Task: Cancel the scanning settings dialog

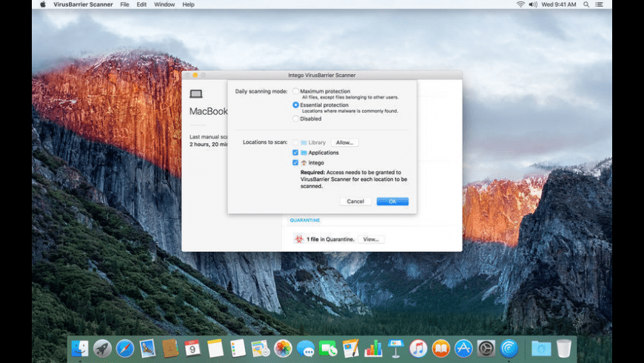Action: (x=355, y=202)
